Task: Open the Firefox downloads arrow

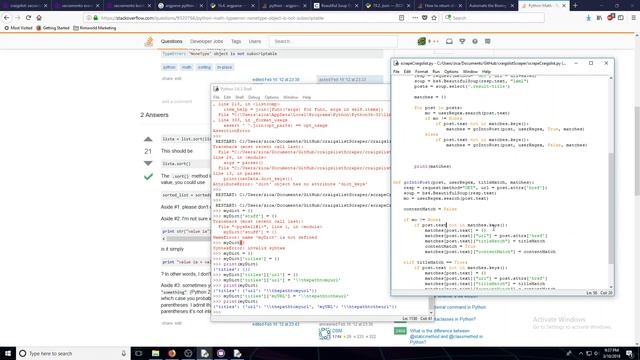Action: coord(588,18)
